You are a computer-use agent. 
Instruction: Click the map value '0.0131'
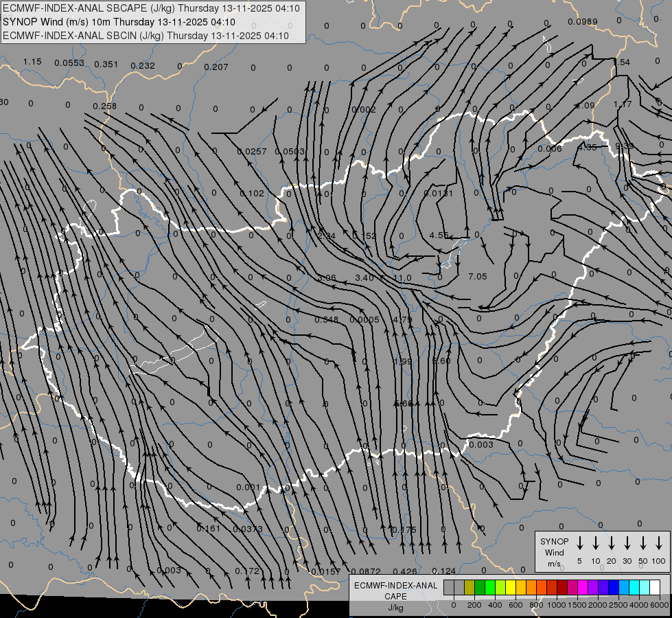(x=438, y=194)
